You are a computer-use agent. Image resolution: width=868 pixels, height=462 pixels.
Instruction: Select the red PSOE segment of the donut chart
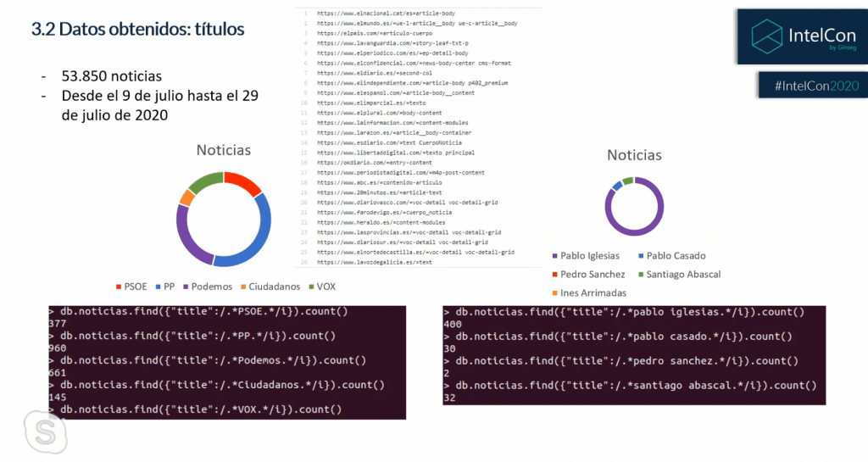point(243,182)
